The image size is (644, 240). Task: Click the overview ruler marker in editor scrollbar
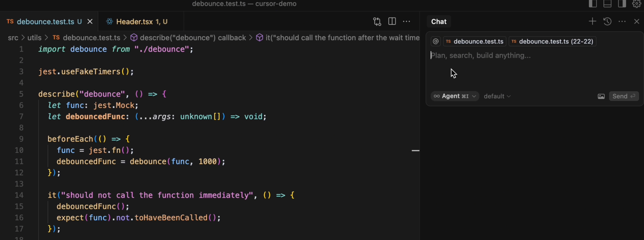(x=415, y=151)
